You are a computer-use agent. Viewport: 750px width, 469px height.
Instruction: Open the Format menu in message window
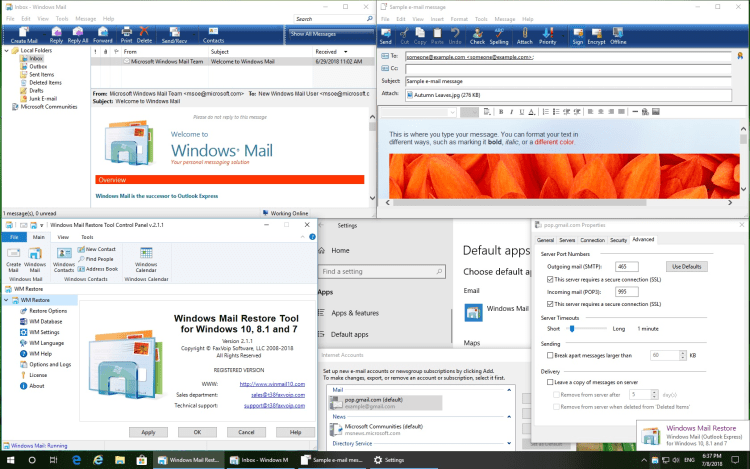coord(459,19)
